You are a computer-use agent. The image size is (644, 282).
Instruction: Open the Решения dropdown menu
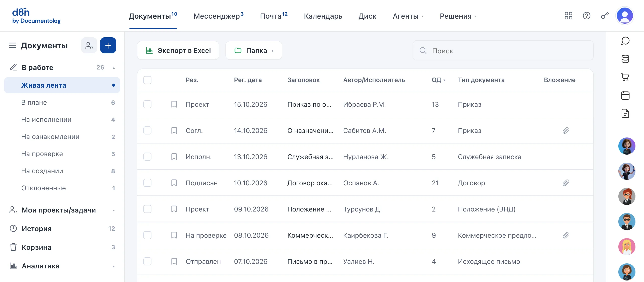(x=458, y=16)
